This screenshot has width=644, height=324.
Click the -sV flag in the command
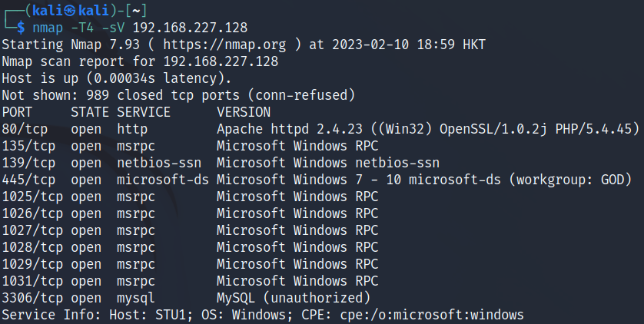click(120, 28)
